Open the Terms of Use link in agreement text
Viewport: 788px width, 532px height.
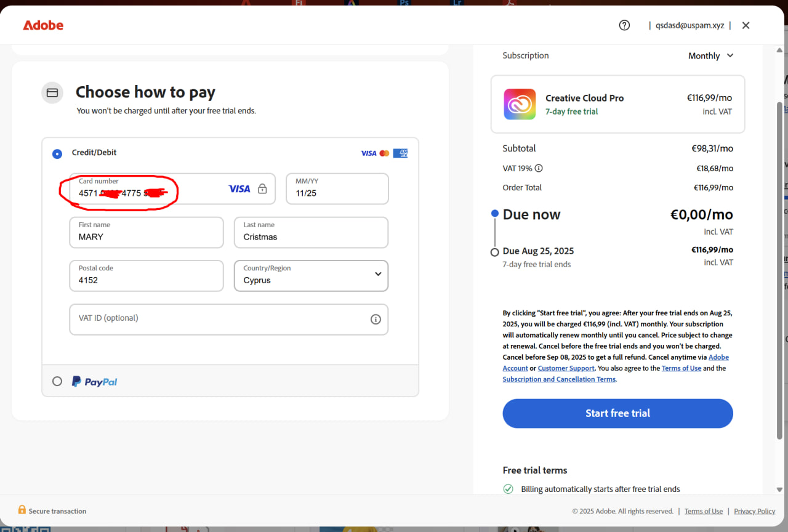[681, 368]
